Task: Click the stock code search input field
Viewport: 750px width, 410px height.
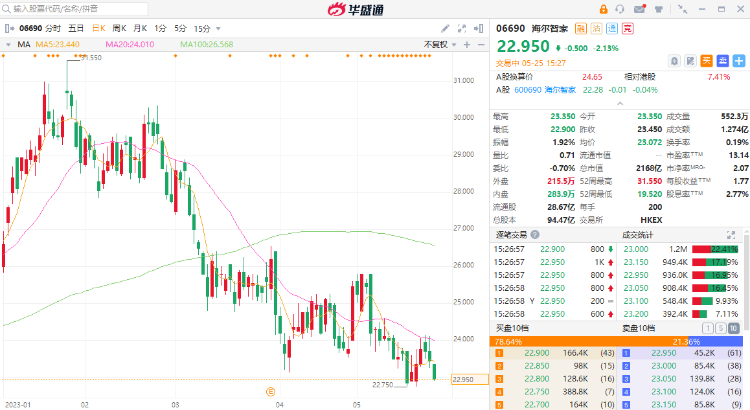Action: click(75, 9)
